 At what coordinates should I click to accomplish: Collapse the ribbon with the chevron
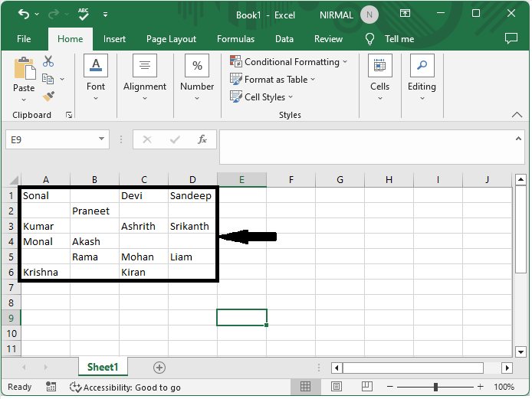(x=517, y=115)
